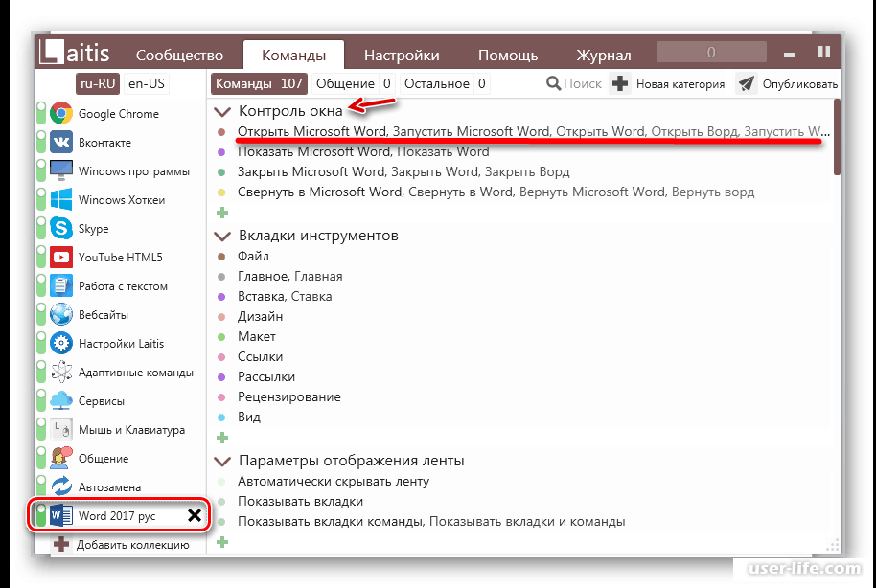Click the yellow dot of Свернуть в Microsoft Word
876x588 pixels.
point(221,192)
